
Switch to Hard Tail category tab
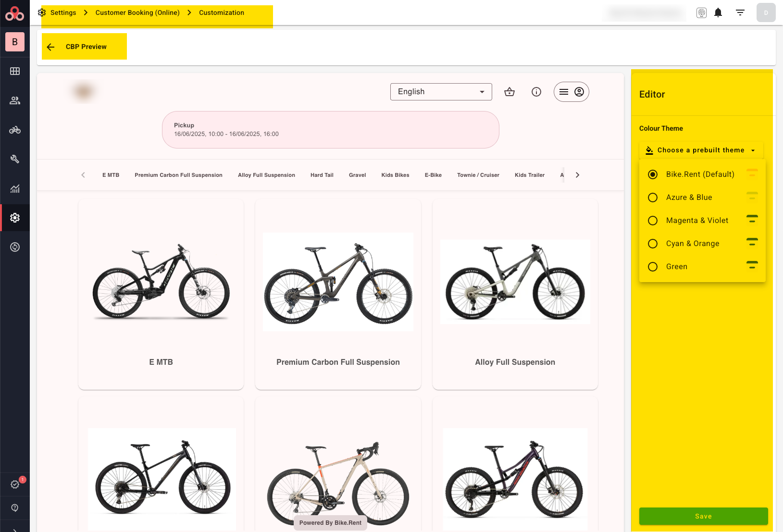(322, 175)
